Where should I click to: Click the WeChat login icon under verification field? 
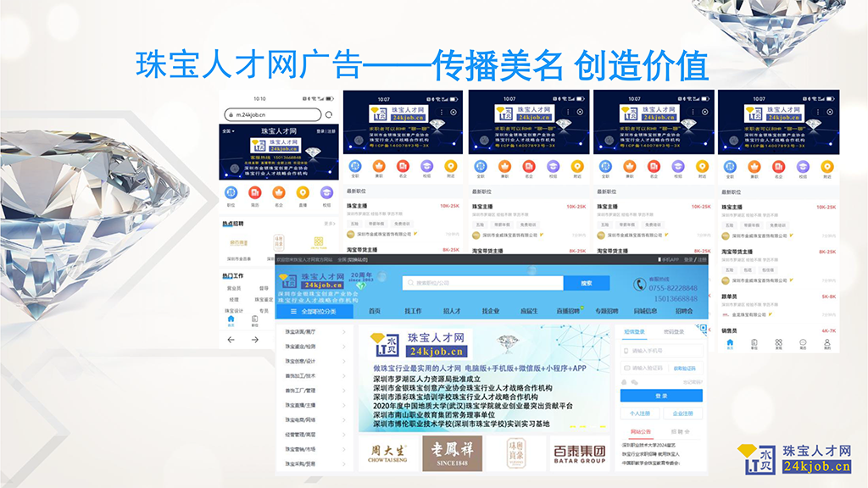[x=634, y=382]
